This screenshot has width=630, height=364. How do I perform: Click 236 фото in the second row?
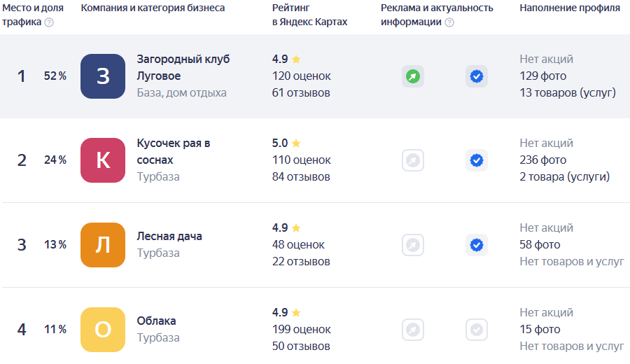(542, 160)
